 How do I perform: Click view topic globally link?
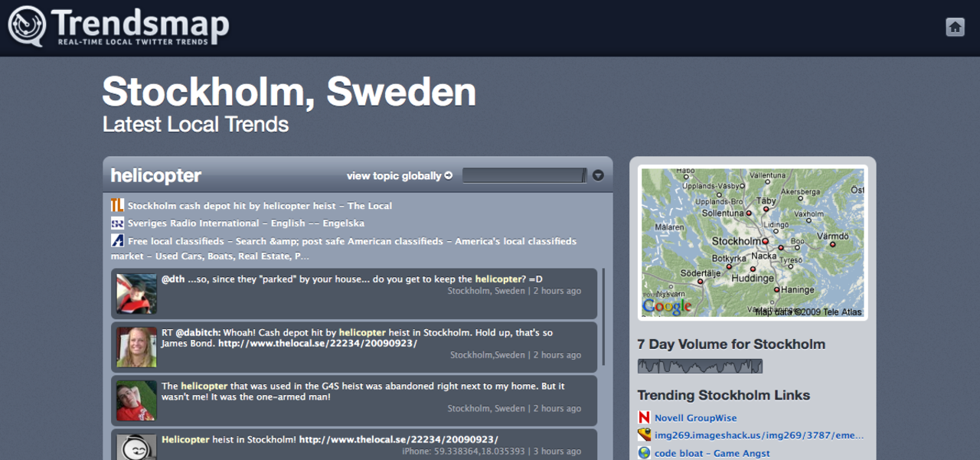pyautogui.click(x=394, y=175)
